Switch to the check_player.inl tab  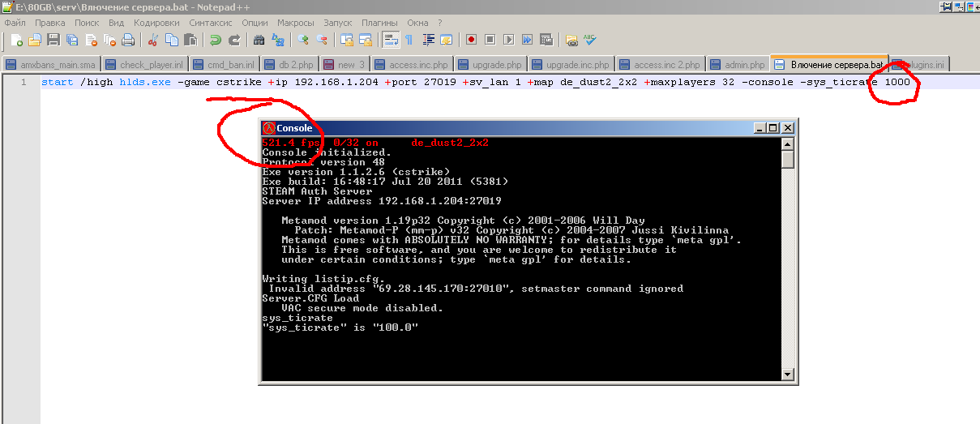click(x=146, y=64)
